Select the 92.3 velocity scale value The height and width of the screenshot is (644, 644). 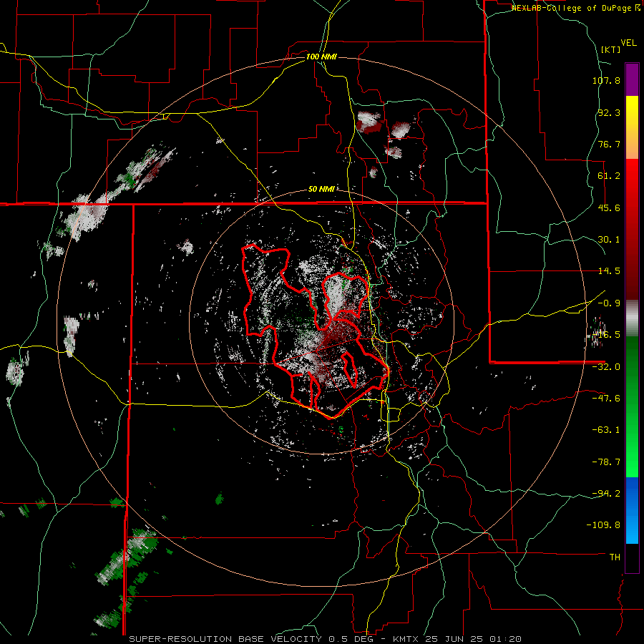pos(609,112)
